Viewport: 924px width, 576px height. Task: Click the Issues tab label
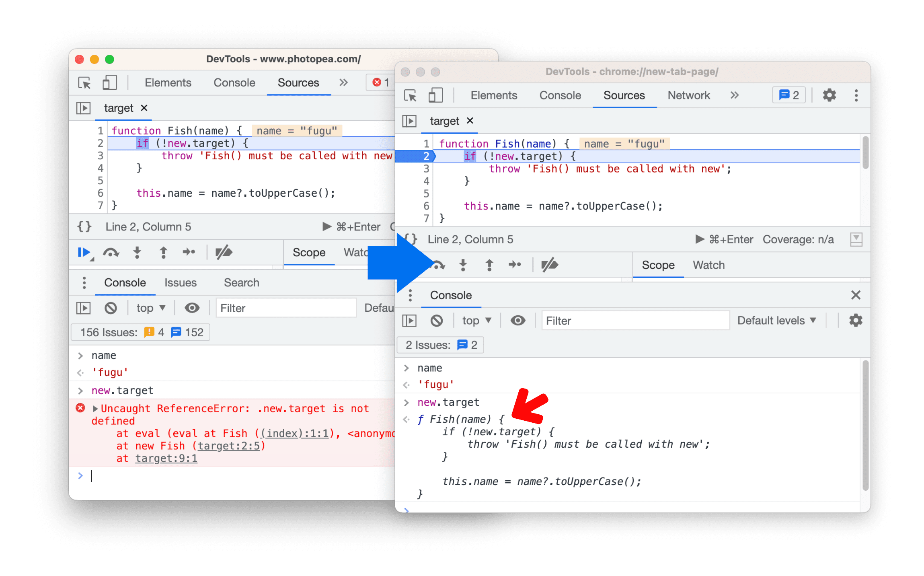tap(180, 284)
